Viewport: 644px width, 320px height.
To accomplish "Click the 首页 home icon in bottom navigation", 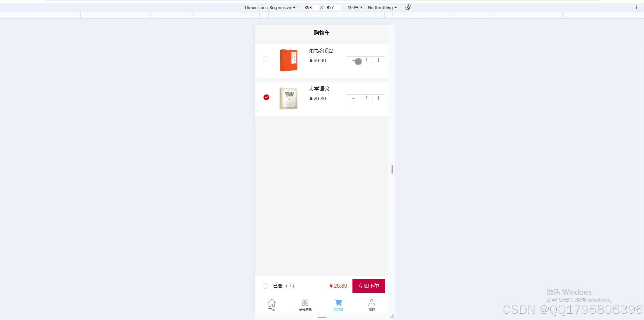I will (272, 302).
